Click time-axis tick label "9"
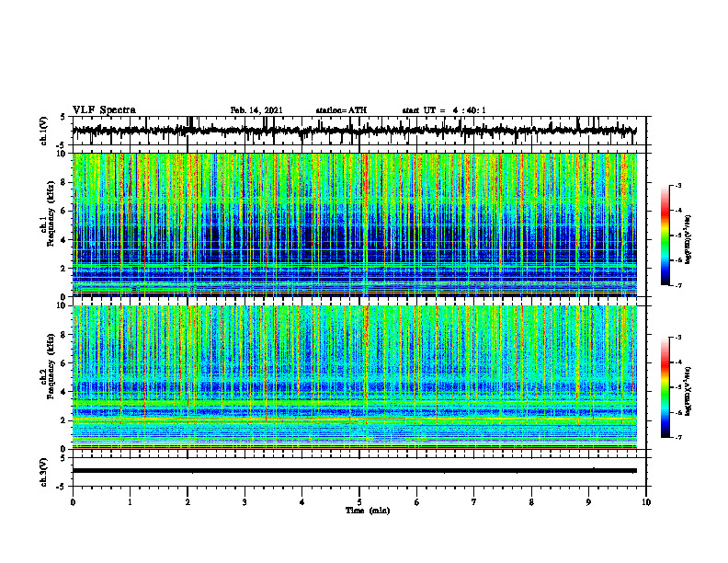The height and width of the screenshot is (563, 728). tap(588, 502)
